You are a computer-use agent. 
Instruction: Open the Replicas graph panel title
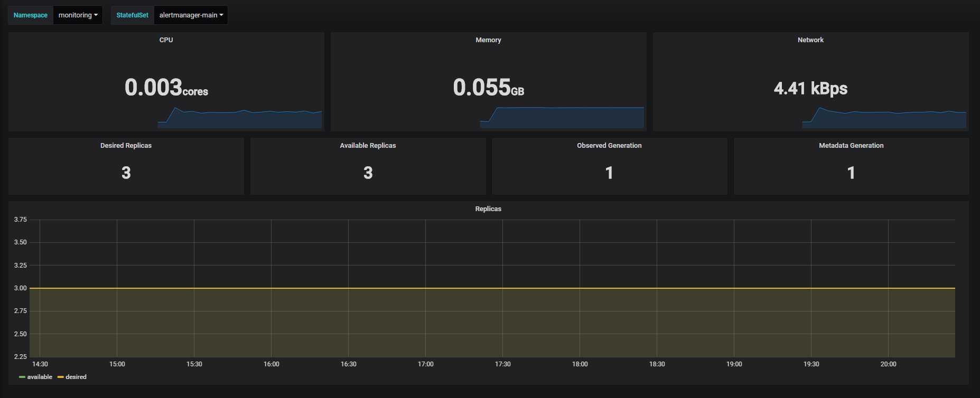pyautogui.click(x=488, y=209)
